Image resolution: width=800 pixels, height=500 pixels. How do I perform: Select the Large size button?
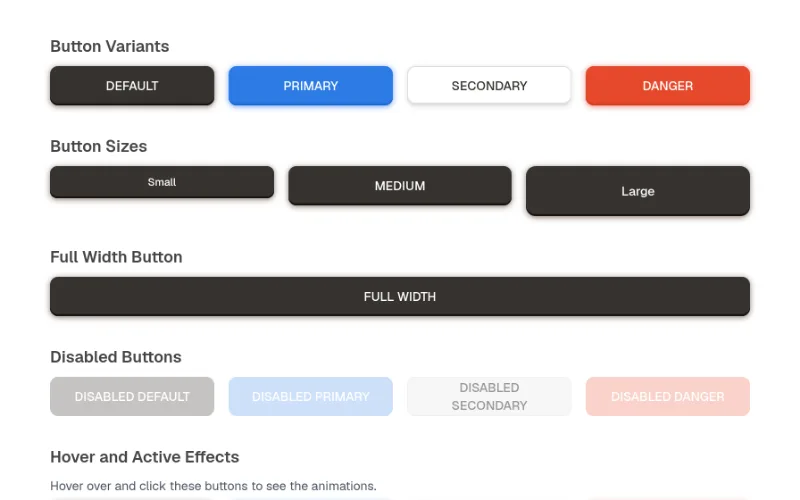[638, 191]
